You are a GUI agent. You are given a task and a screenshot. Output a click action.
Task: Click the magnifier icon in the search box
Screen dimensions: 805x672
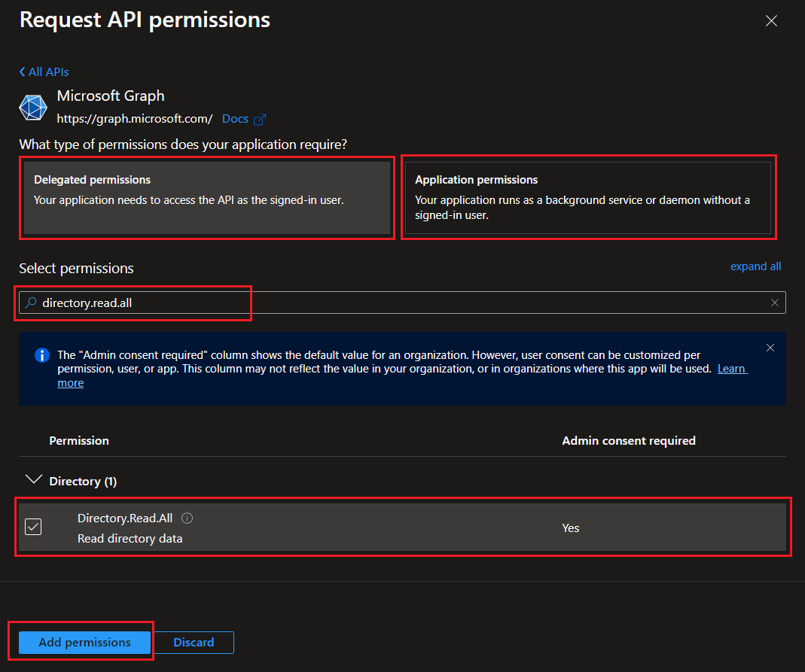(30, 303)
